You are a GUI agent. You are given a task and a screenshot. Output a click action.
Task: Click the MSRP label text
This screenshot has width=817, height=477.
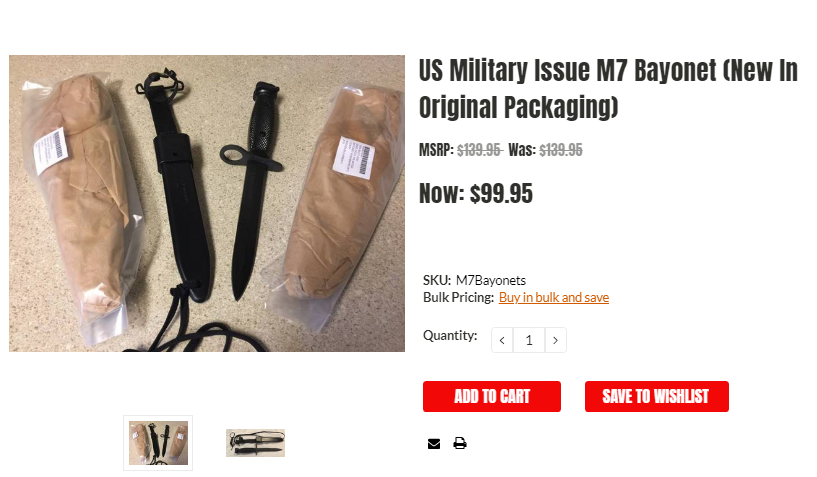tap(436, 150)
